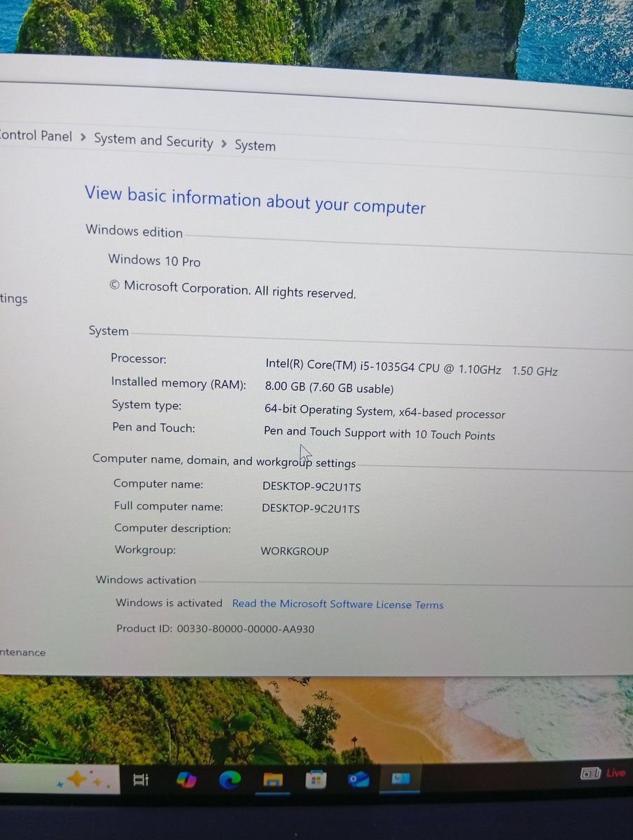
Task: Click View basic information about your computer heading
Action: 255,200
